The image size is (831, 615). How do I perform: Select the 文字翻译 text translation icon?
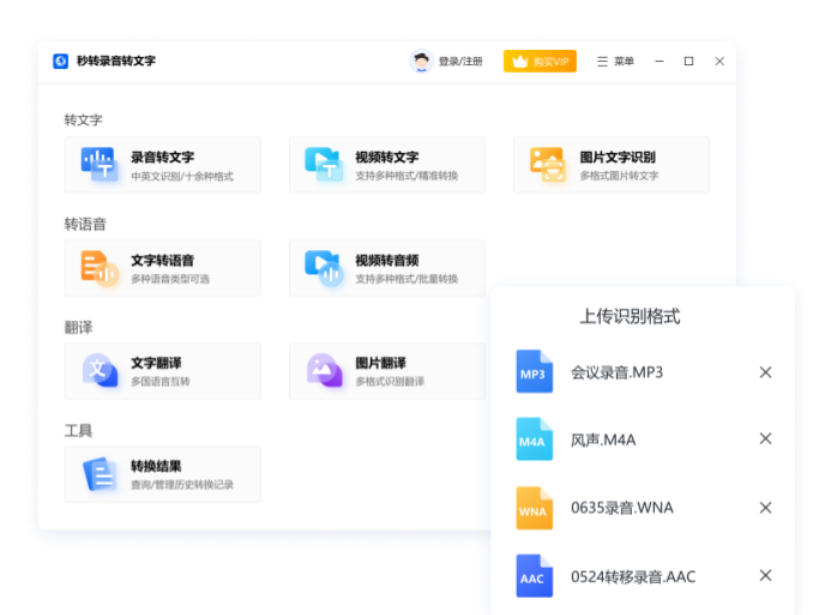coord(99,371)
